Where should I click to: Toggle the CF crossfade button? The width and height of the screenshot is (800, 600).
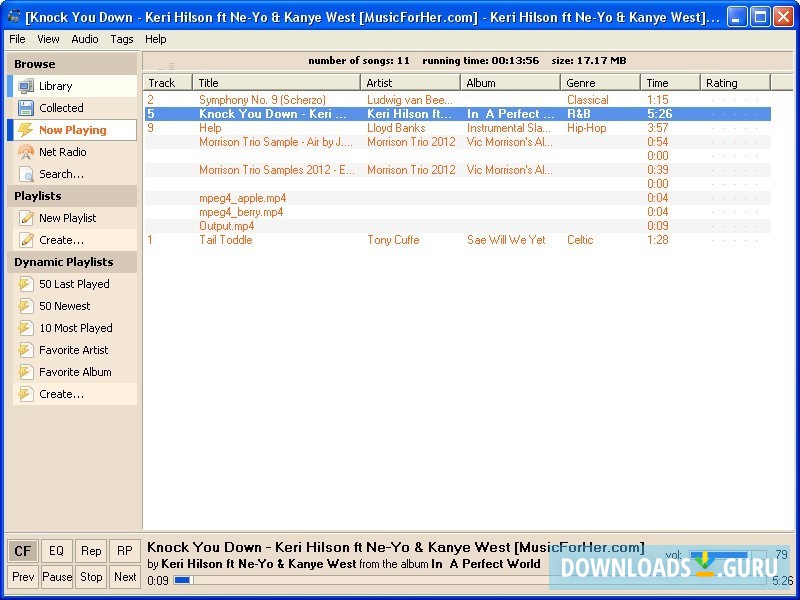coord(22,551)
